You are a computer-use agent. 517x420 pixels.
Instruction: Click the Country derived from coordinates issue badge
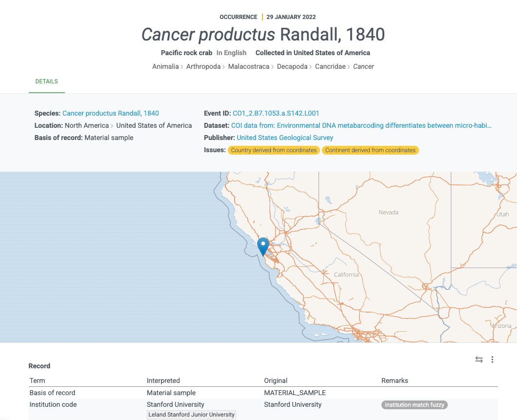(274, 150)
